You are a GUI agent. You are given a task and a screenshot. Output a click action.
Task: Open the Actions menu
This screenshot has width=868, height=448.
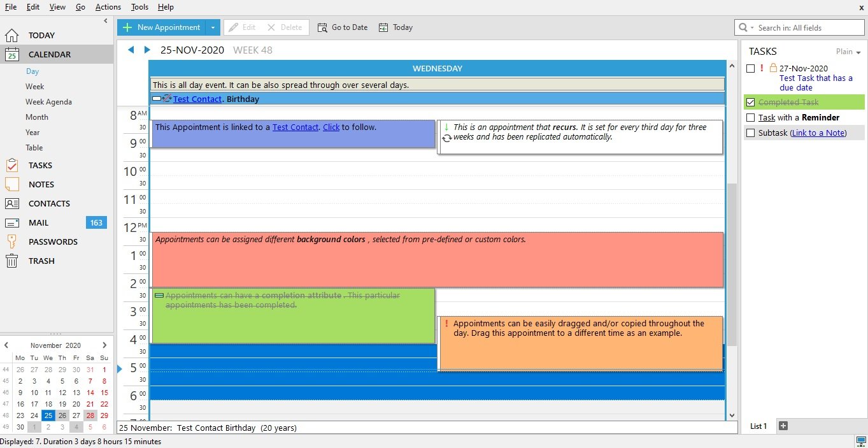click(108, 7)
